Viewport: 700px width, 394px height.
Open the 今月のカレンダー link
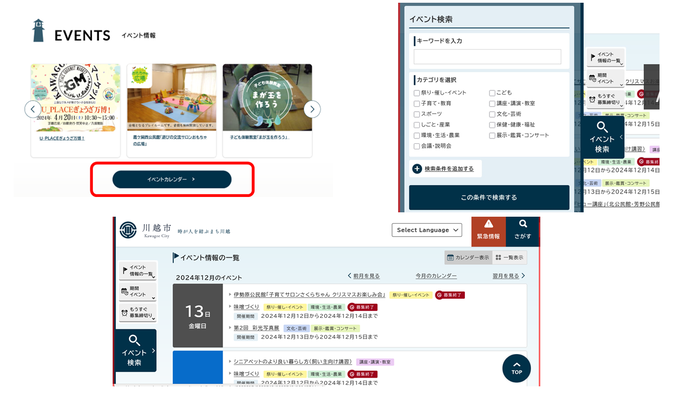click(x=436, y=276)
